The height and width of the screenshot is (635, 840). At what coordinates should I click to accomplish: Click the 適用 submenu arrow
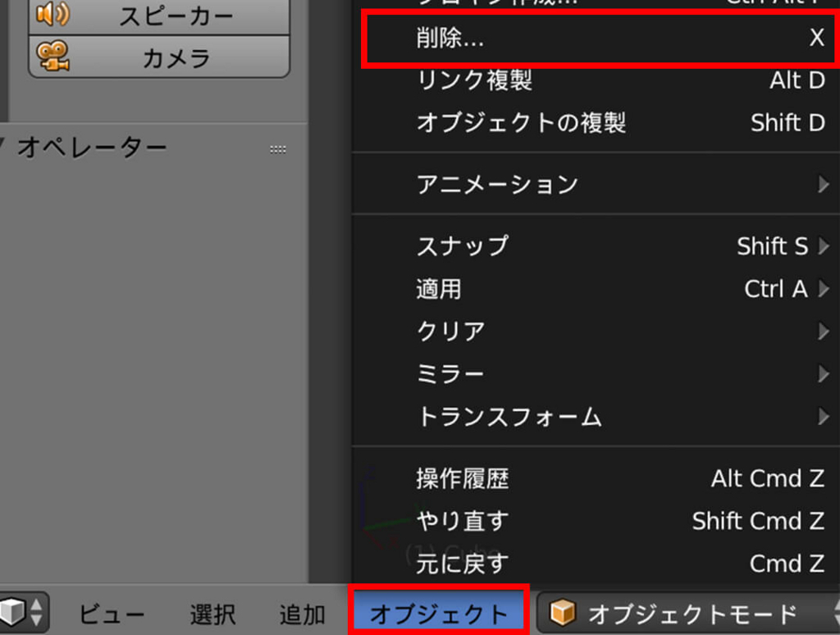pos(824,290)
